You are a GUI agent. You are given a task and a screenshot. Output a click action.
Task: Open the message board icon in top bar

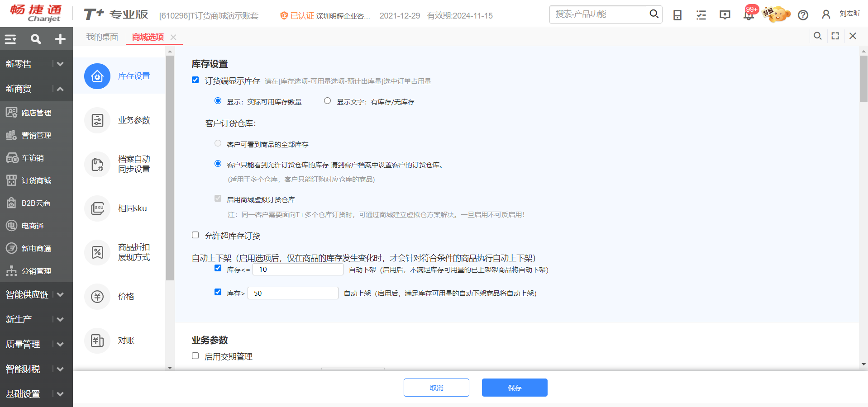tap(725, 15)
